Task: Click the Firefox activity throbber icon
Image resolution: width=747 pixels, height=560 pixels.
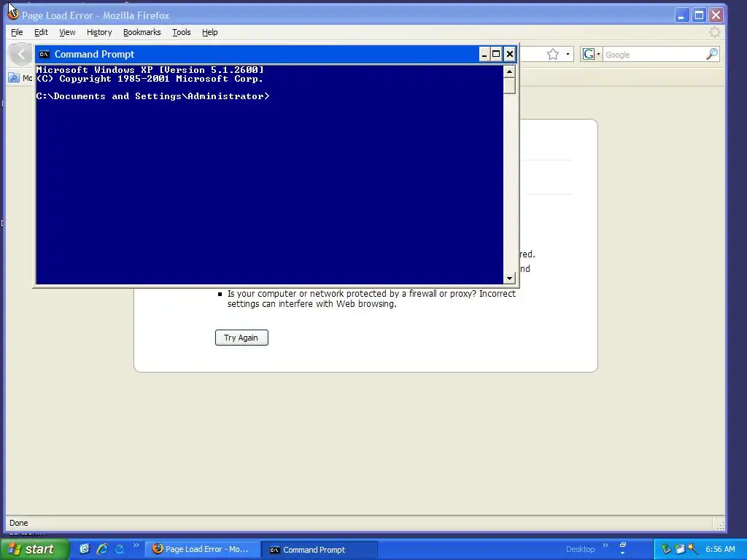Action: [x=715, y=32]
